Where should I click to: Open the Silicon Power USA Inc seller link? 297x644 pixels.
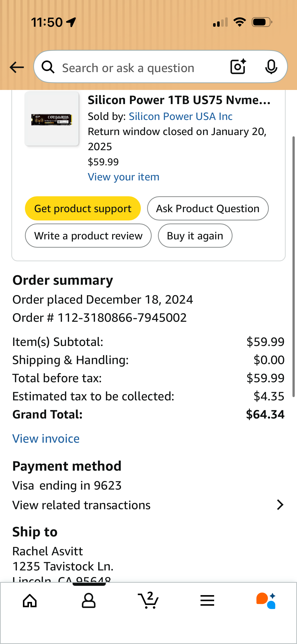click(180, 116)
